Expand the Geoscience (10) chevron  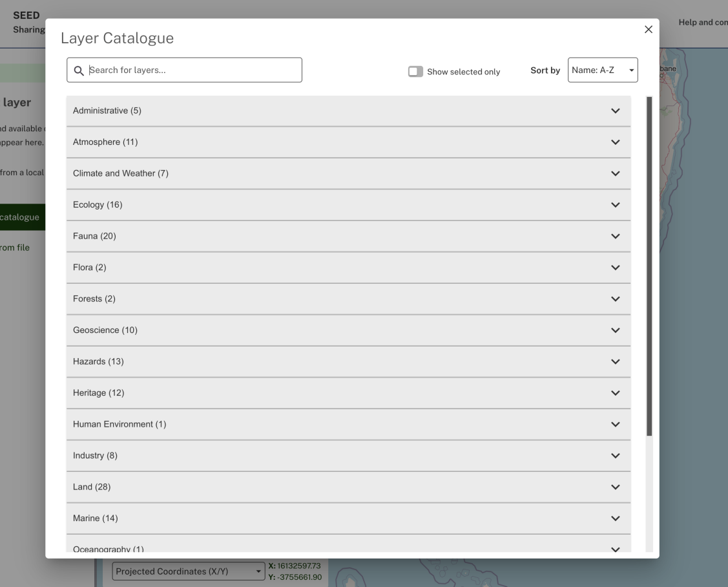[615, 330]
